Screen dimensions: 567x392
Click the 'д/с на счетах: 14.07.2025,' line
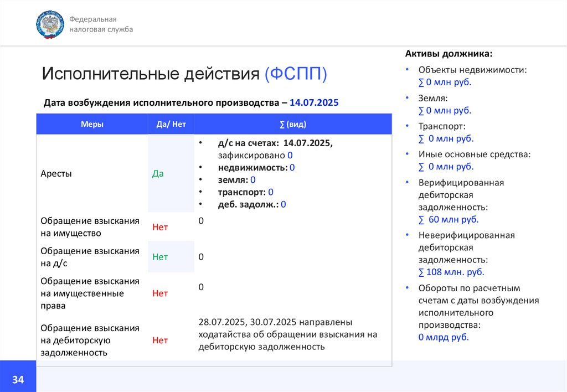275,143
